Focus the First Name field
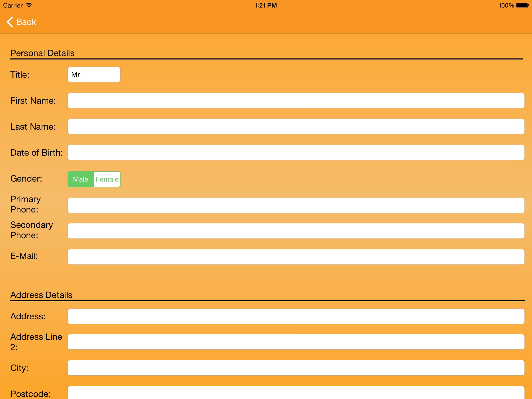The width and height of the screenshot is (532, 399). coord(296,101)
